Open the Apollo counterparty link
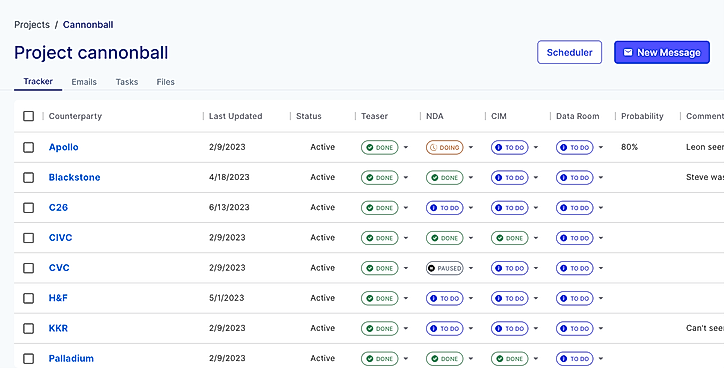Viewport: 724px width, 368px height. [x=64, y=147]
